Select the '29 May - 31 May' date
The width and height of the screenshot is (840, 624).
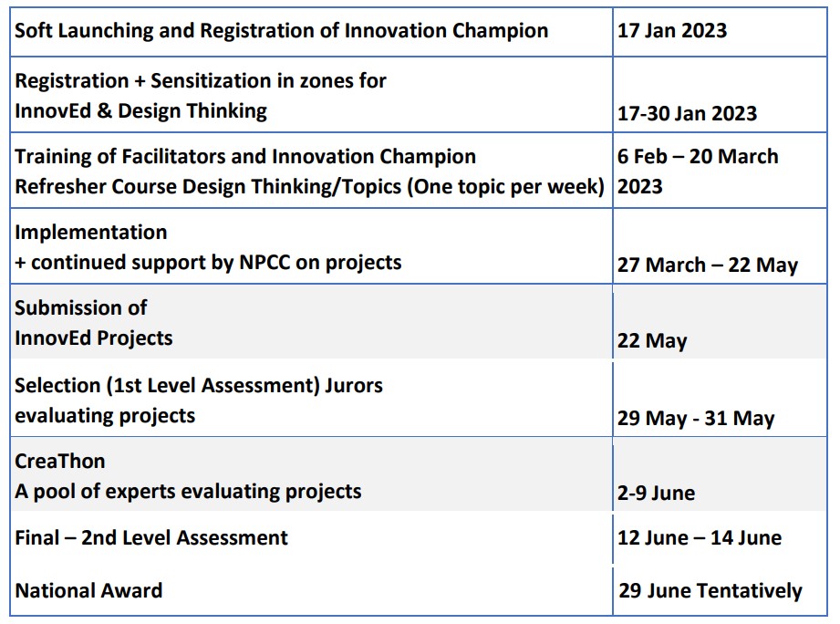[696, 419]
